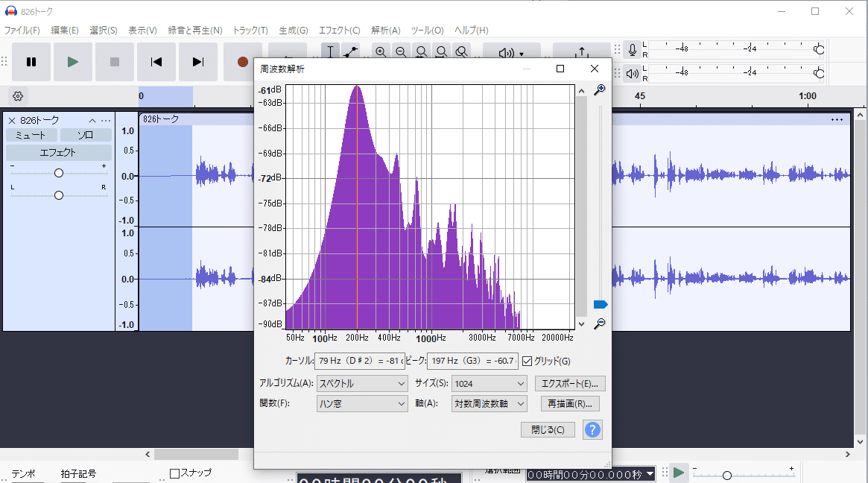Open timeline options gear icon
Image resolution: width=868 pixels, height=483 pixels.
[x=18, y=96]
